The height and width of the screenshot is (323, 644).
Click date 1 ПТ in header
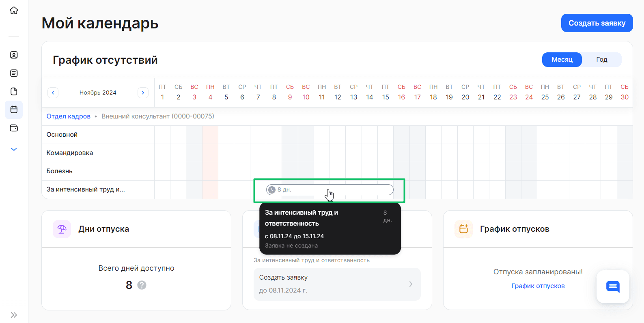[162, 93]
